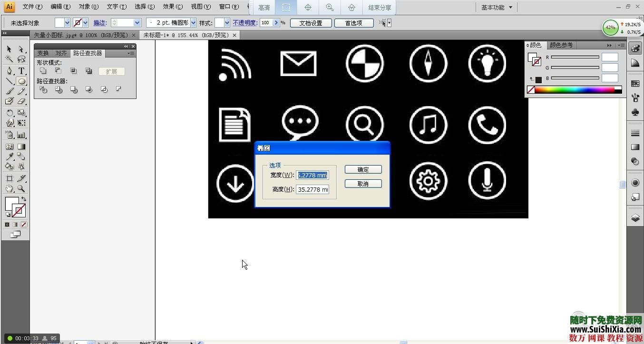644x344 pixels.
Task: Select the Eraser tool
Action: (21, 101)
